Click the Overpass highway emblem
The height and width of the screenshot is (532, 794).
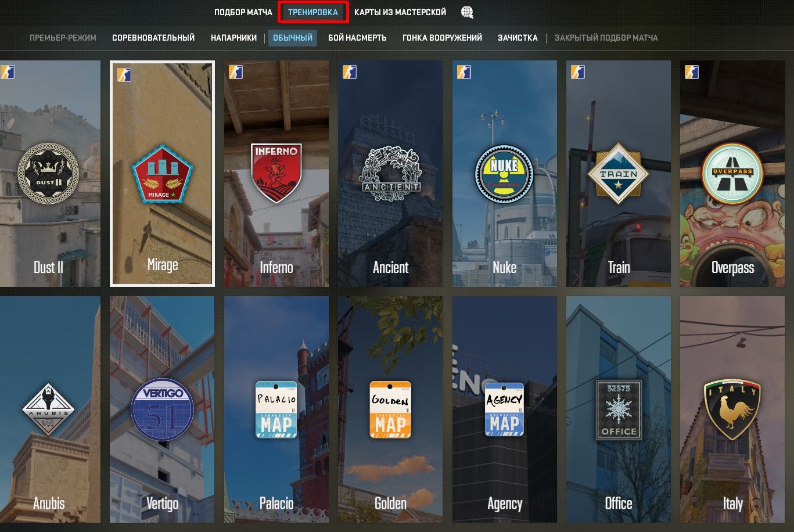732,174
